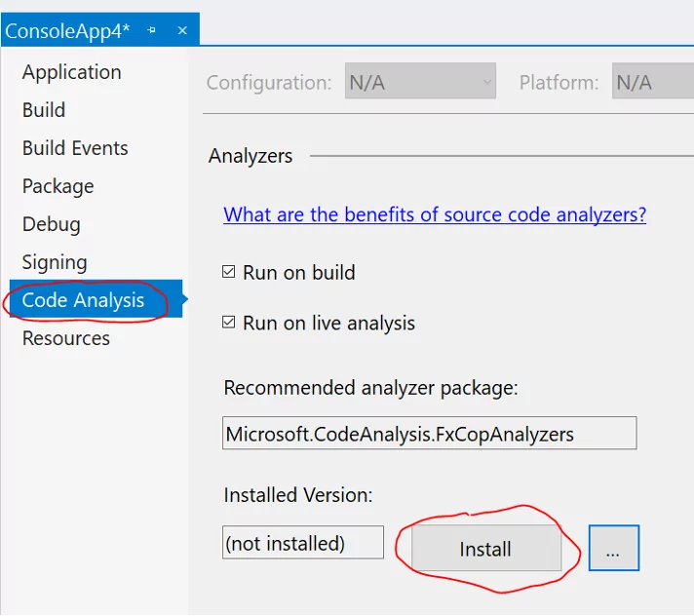Viewport: 694px width, 616px height.
Task: Go to Build Events page
Action: tap(75, 148)
